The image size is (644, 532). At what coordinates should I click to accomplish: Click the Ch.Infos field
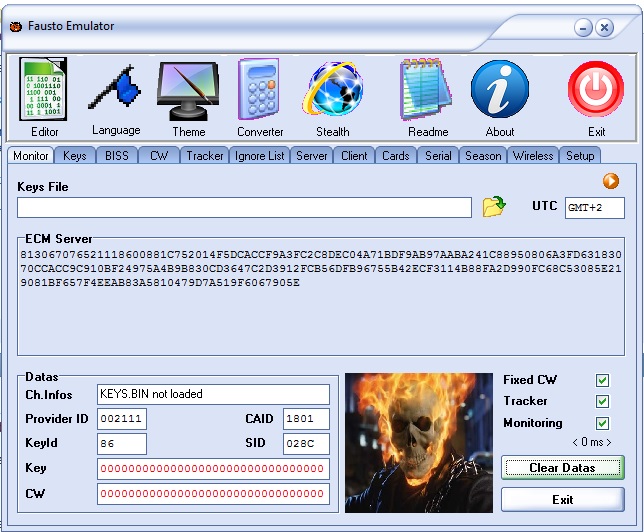click(214, 394)
